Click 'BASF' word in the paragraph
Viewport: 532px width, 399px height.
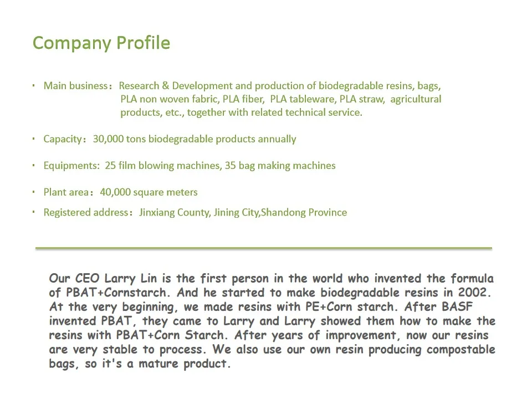click(457, 306)
